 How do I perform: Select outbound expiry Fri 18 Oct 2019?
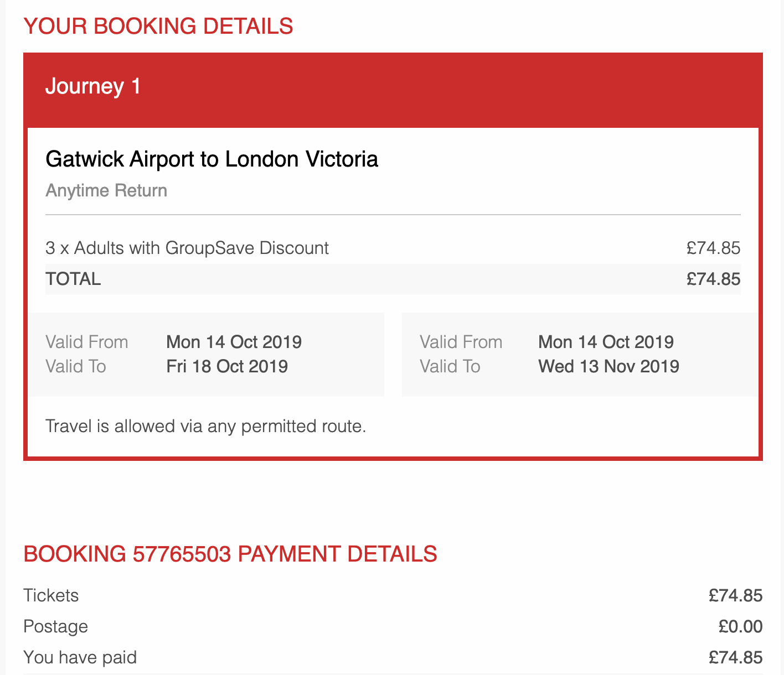pyautogui.click(x=227, y=366)
